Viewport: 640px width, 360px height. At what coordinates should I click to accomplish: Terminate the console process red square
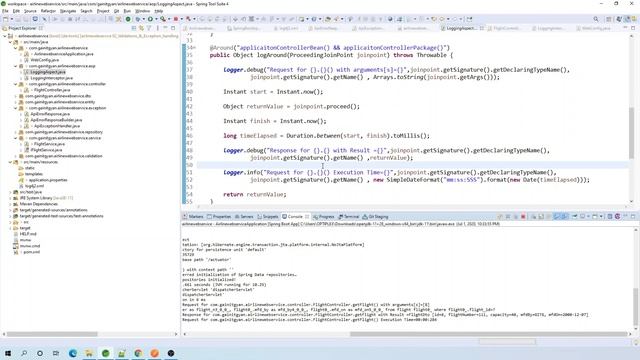[523, 217]
